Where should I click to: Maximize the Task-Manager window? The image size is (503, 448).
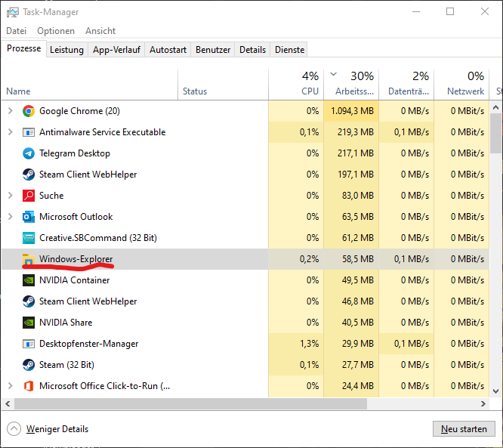[x=450, y=11]
